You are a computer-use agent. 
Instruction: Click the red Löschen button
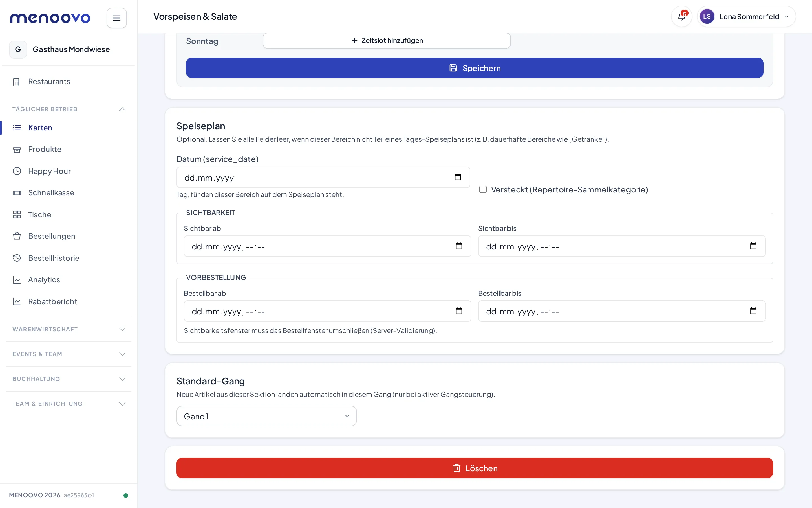click(475, 468)
